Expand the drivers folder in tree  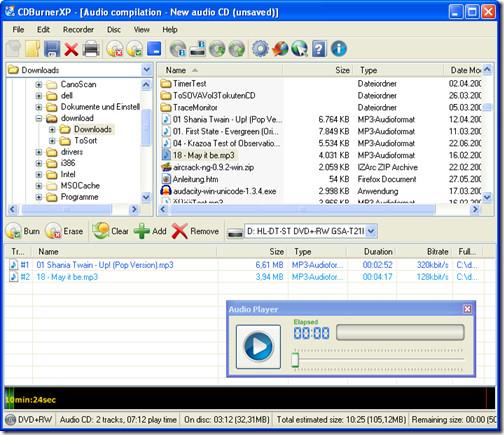point(39,152)
